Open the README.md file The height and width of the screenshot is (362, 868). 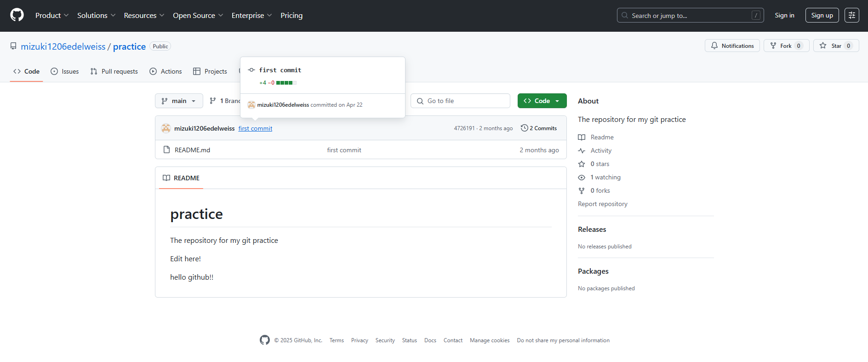192,150
